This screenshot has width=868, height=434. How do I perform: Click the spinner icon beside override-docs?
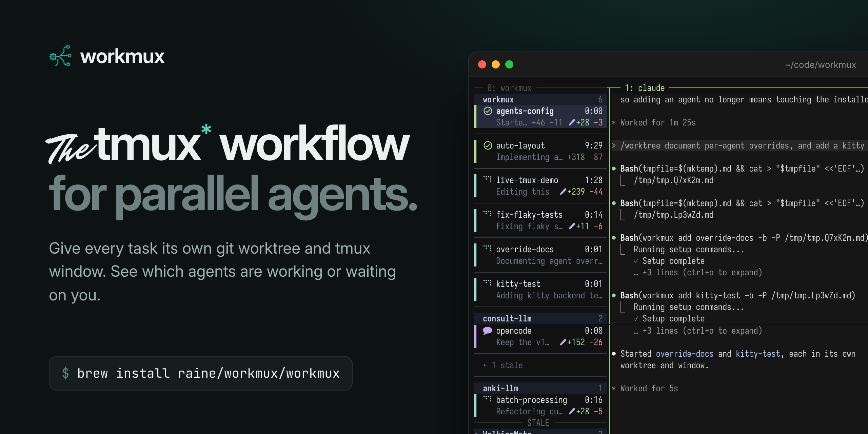(487, 248)
